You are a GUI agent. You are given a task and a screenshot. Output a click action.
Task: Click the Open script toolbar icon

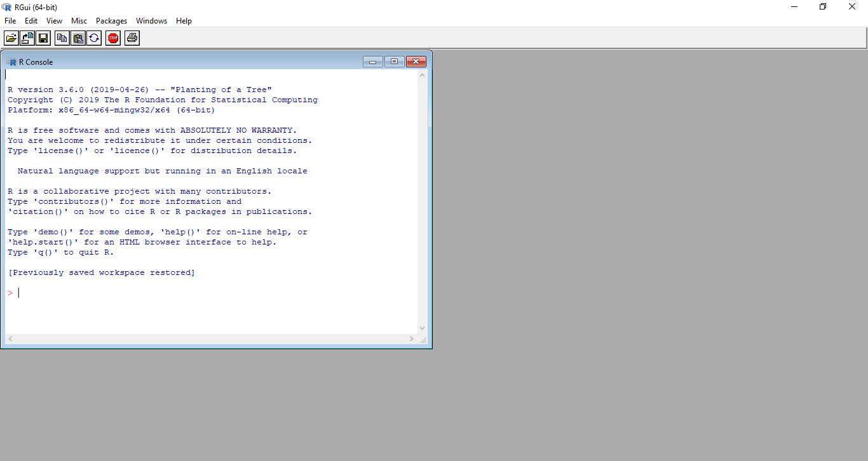coord(11,38)
